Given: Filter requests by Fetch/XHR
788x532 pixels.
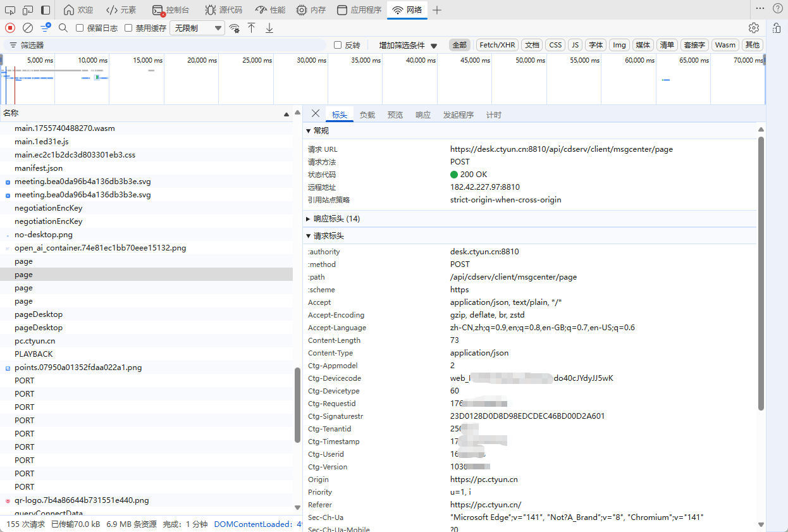Looking at the screenshot, I should (x=497, y=45).
